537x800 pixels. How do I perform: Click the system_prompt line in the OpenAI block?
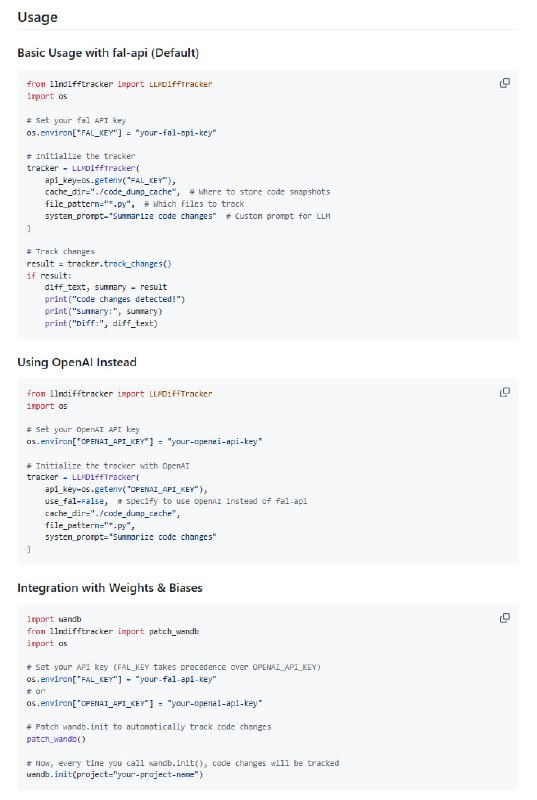point(131,537)
